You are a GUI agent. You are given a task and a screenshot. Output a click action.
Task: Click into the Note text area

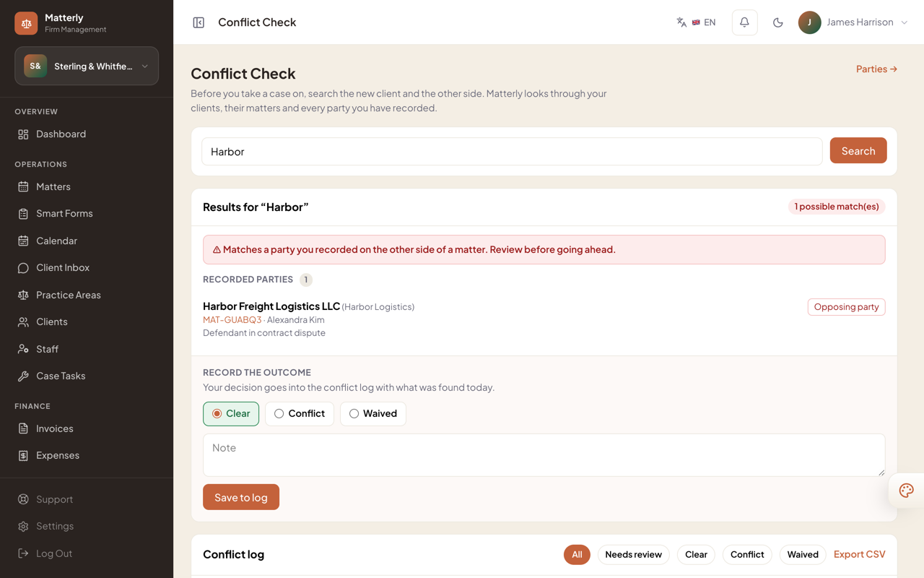[x=544, y=455]
